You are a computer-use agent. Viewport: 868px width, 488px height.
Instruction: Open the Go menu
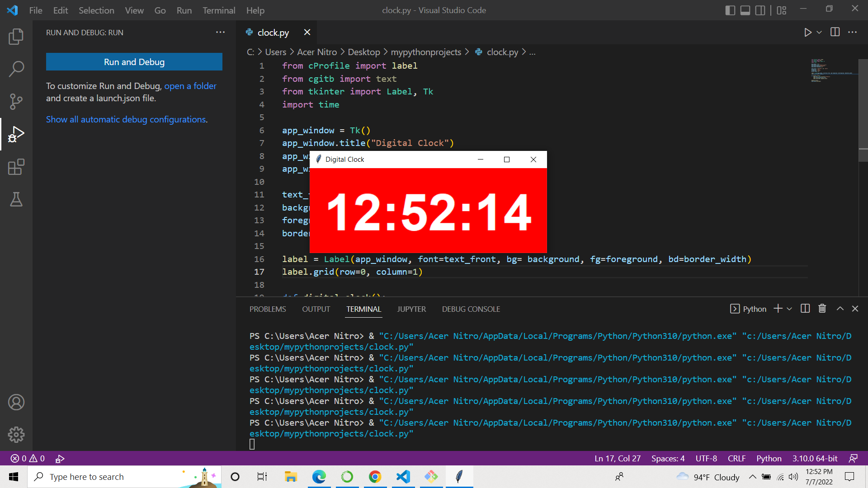click(x=160, y=10)
